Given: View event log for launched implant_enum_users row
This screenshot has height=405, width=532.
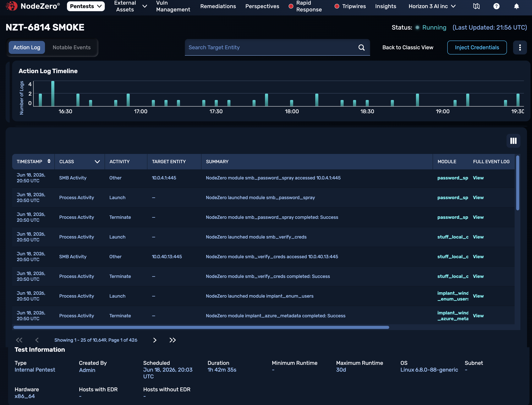Looking at the screenshot, I should click(478, 296).
